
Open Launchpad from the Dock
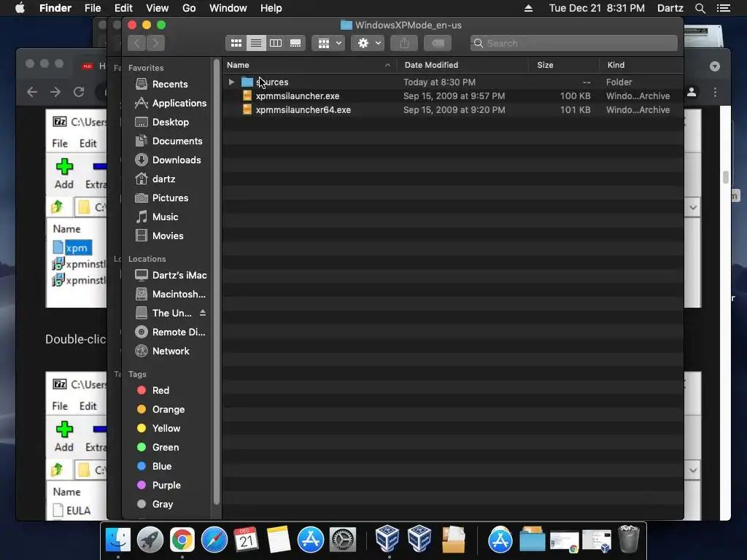[x=150, y=540]
